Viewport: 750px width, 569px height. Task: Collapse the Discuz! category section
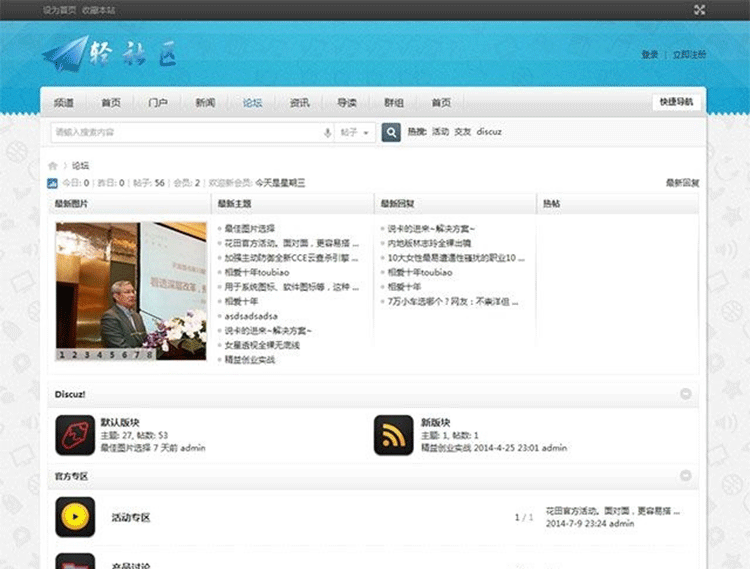(x=685, y=394)
